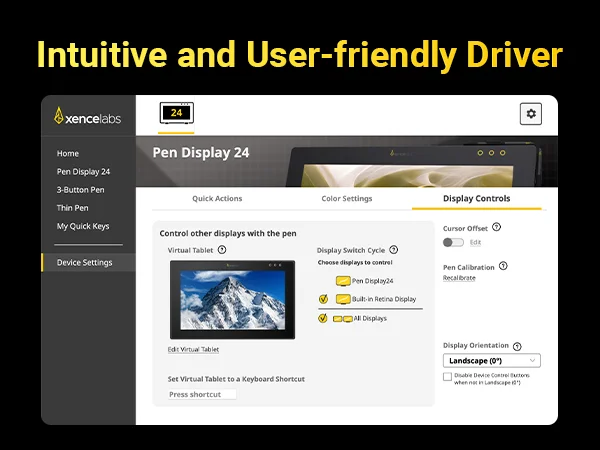The height and width of the screenshot is (450, 600).
Task: Click the Recalibrate link
Action: pyautogui.click(x=459, y=278)
